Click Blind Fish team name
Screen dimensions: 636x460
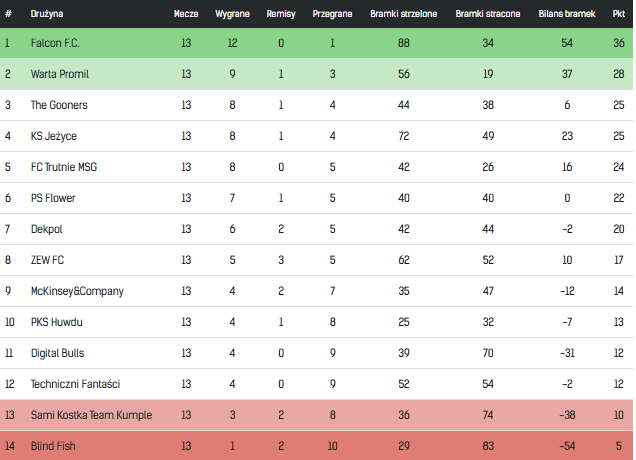tap(53, 446)
